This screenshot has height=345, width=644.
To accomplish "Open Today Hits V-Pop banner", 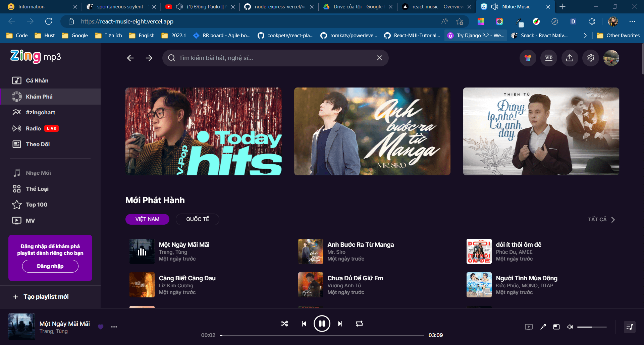I will 204,131.
